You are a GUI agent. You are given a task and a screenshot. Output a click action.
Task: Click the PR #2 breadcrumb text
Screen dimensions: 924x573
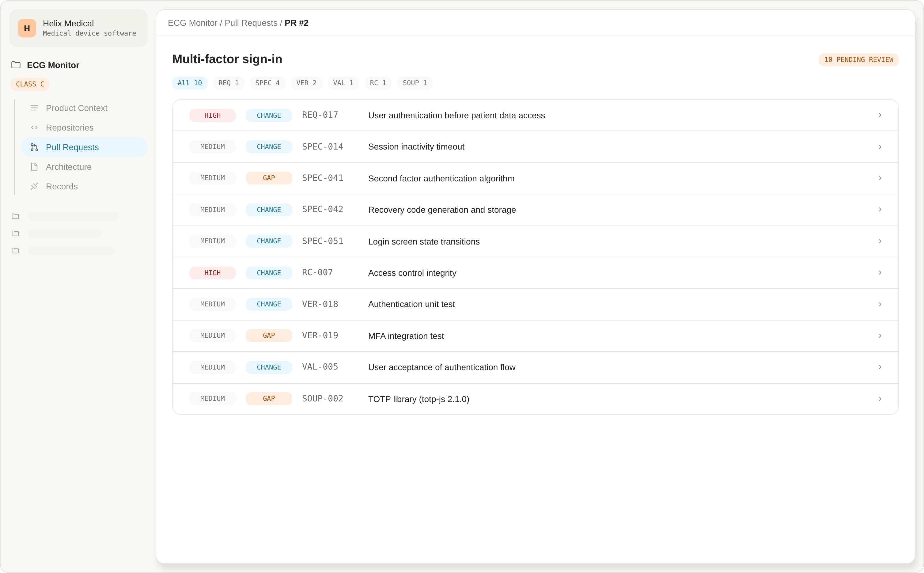point(297,23)
